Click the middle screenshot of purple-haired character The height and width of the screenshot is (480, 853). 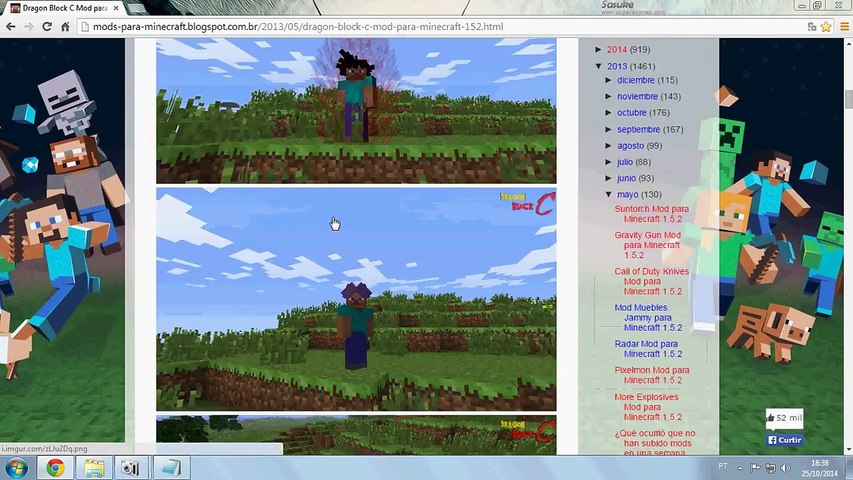pos(356,299)
